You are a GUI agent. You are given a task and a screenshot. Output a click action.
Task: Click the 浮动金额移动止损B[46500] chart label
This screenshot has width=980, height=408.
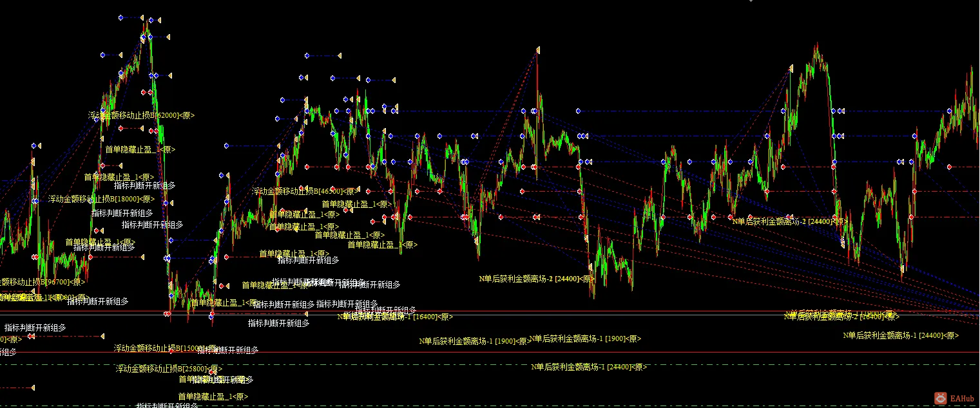pos(305,191)
